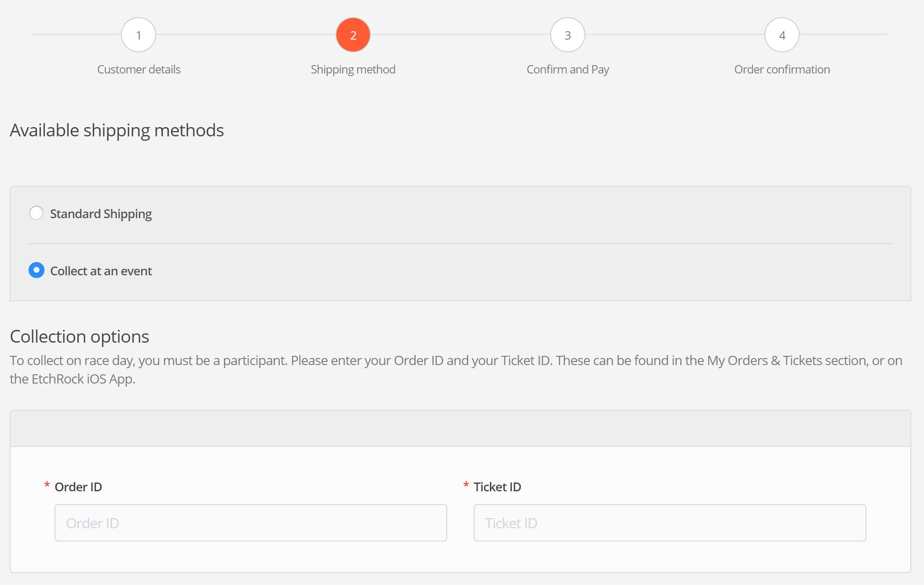Screen dimensions: 924x585
Task: Go to Customer details step label
Action: 139,69
